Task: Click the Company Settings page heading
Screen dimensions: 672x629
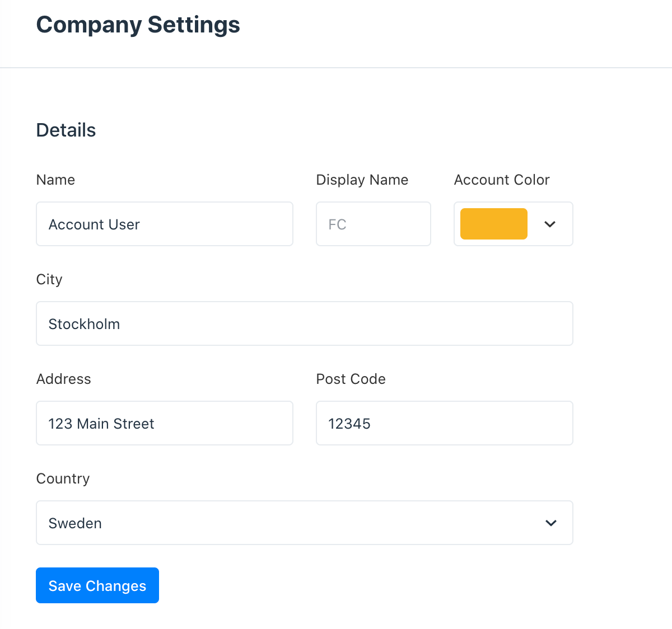Action: tap(138, 25)
